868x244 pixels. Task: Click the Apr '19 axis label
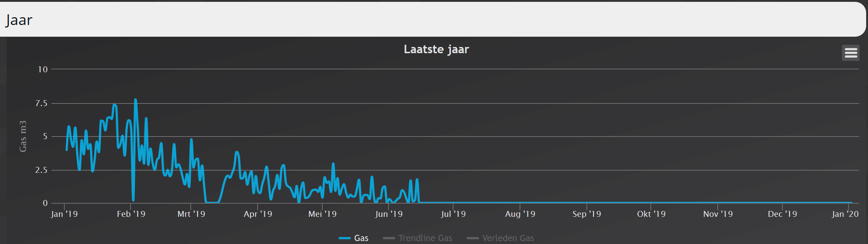click(x=258, y=214)
